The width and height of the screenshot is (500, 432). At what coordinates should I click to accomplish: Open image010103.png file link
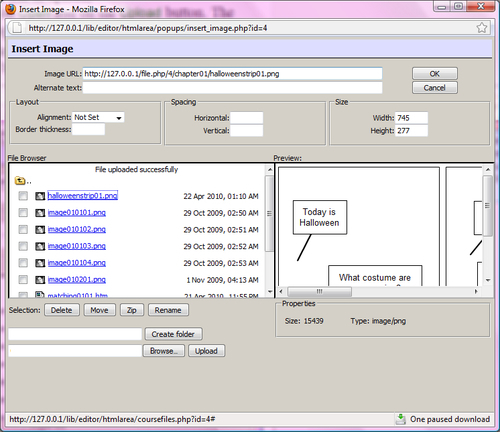point(77,246)
